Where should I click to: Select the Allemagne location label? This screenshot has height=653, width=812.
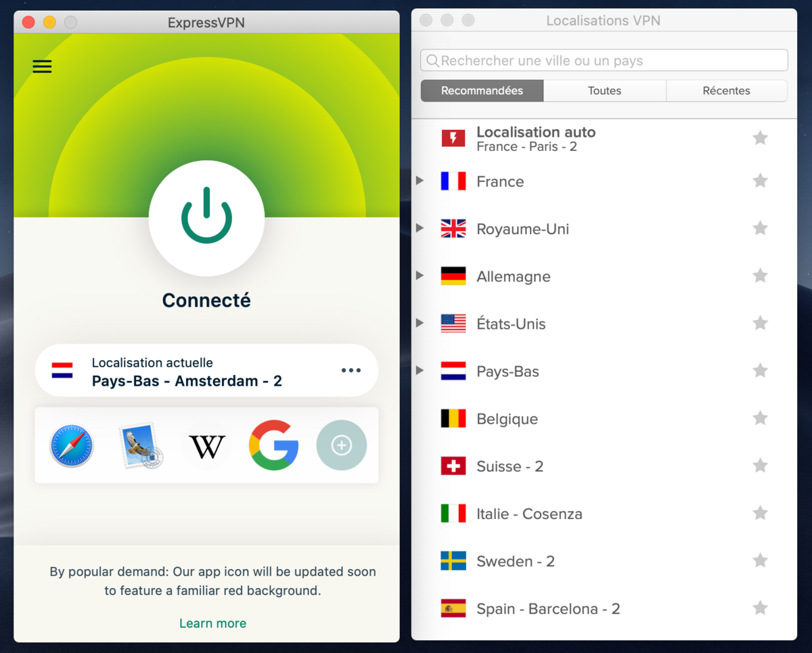pyautogui.click(x=514, y=277)
